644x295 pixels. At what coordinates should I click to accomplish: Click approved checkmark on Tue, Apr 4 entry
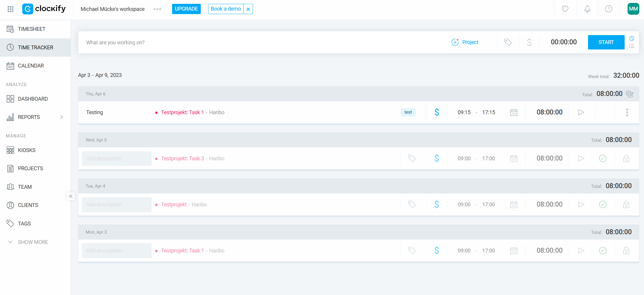coord(603,205)
